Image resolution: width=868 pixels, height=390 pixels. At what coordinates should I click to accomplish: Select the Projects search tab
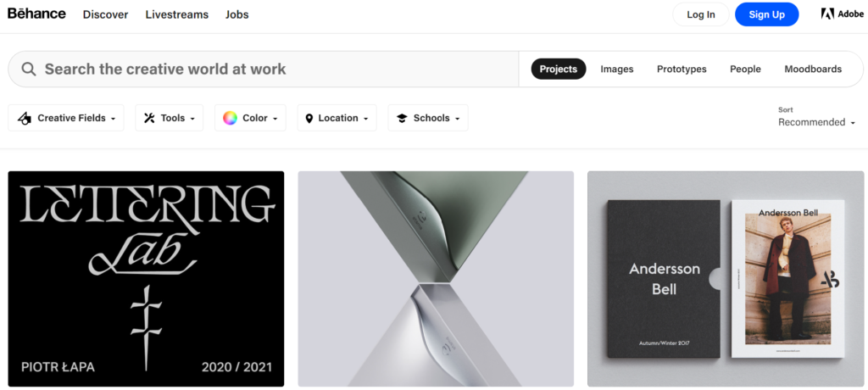tap(559, 70)
